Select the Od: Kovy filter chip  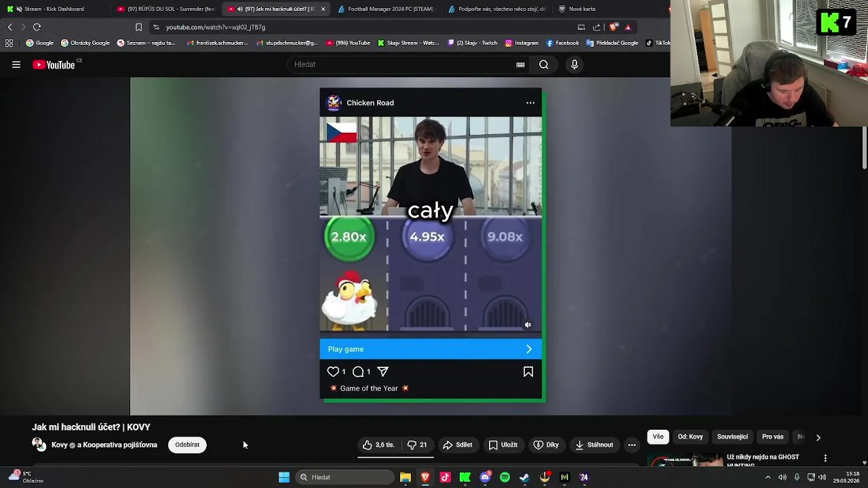point(690,437)
